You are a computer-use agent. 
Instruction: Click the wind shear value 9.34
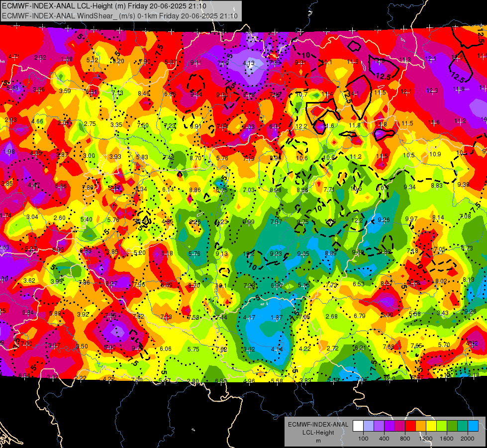(410, 187)
